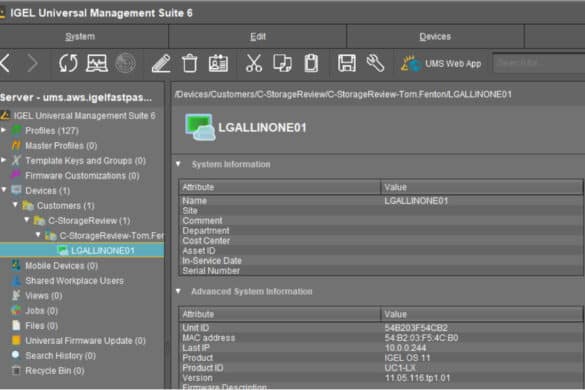Collapse the System Information section
Image resolution: width=585 pixels, height=390 pixels.
[x=178, y=164]
